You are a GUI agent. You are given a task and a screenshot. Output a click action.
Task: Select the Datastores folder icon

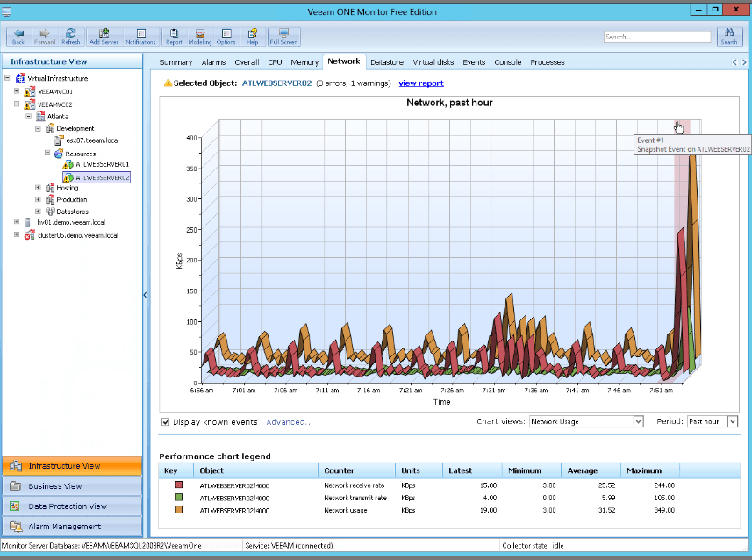coord(50,212)
